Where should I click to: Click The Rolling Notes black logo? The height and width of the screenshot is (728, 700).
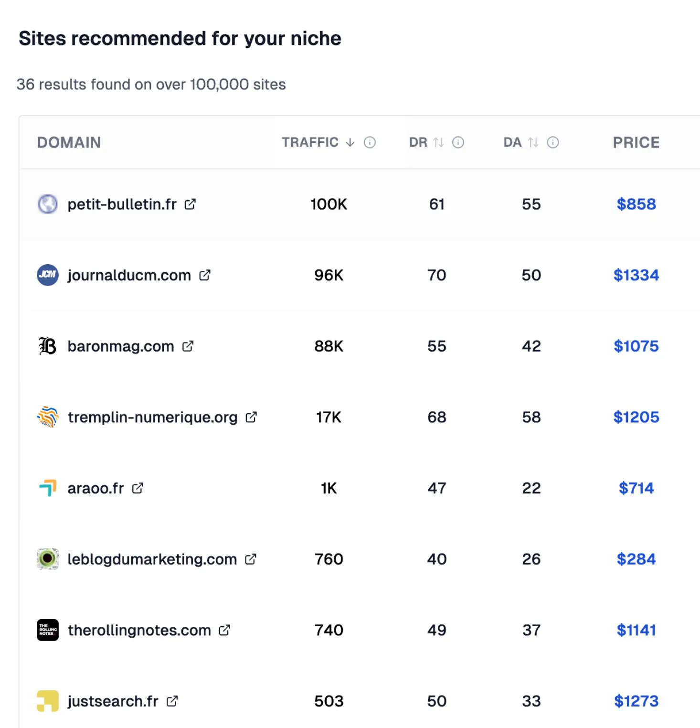(47, 630)
